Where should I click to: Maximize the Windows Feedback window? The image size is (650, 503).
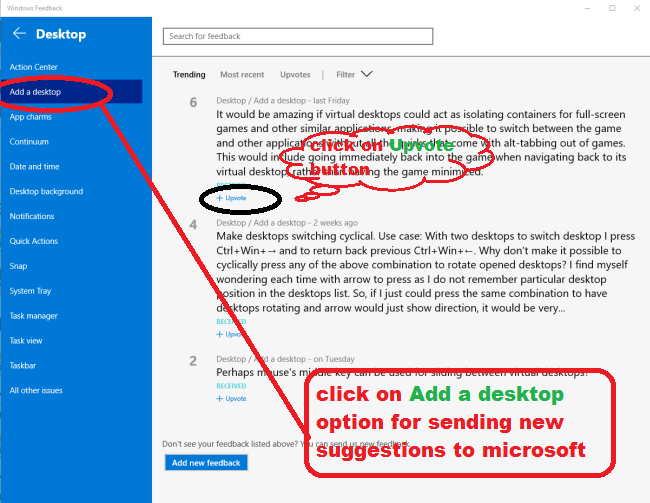(x=612, y=8)
